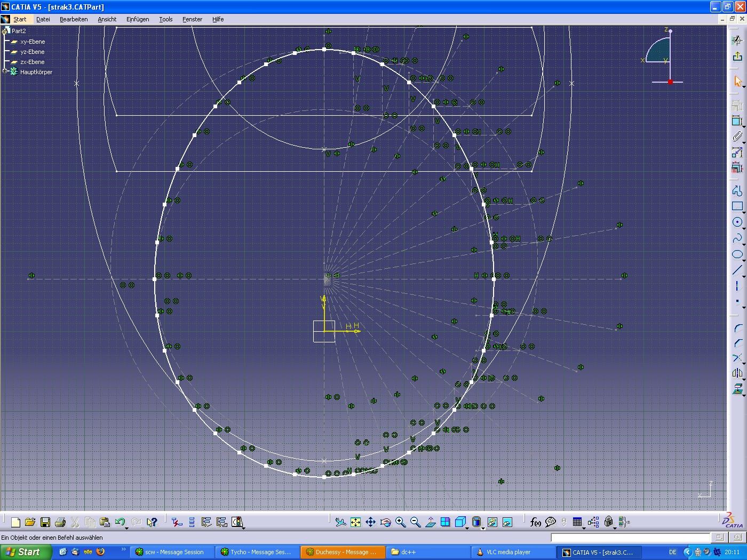747x560 pixels.
Task: Select xy-Ebene plane in tree
Action: pyautogui.click(x=33, y=42)
